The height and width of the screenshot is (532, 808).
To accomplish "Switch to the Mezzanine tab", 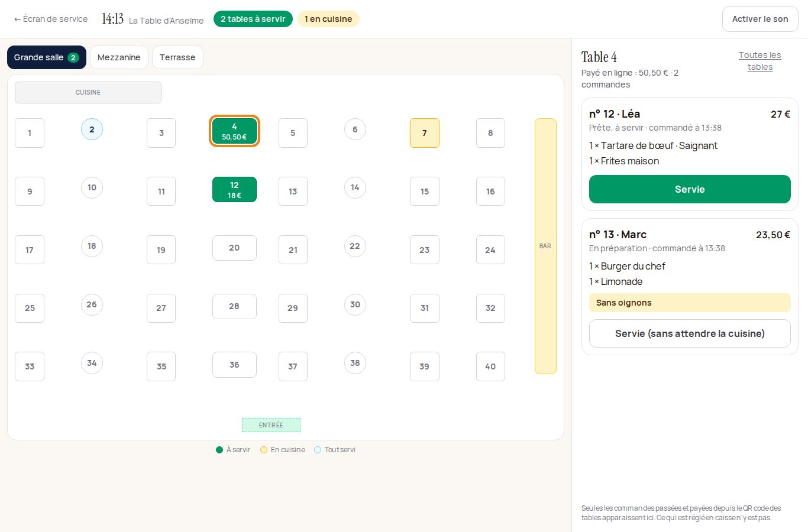I will point(119,57).
